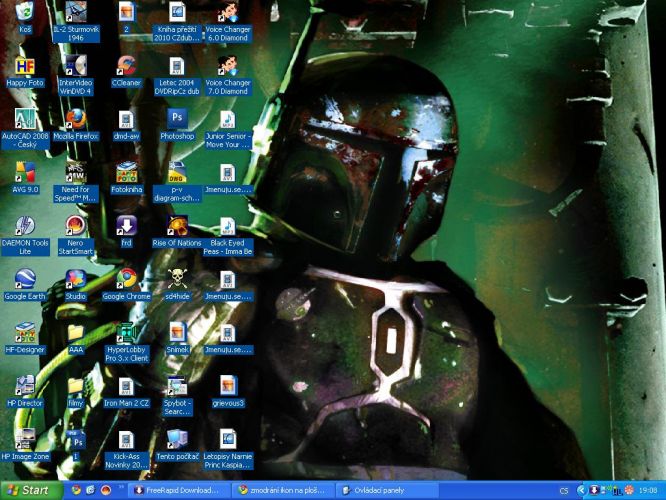Launch Nero StartSmart shortcut
666x500 pixels.
point(76,236)
